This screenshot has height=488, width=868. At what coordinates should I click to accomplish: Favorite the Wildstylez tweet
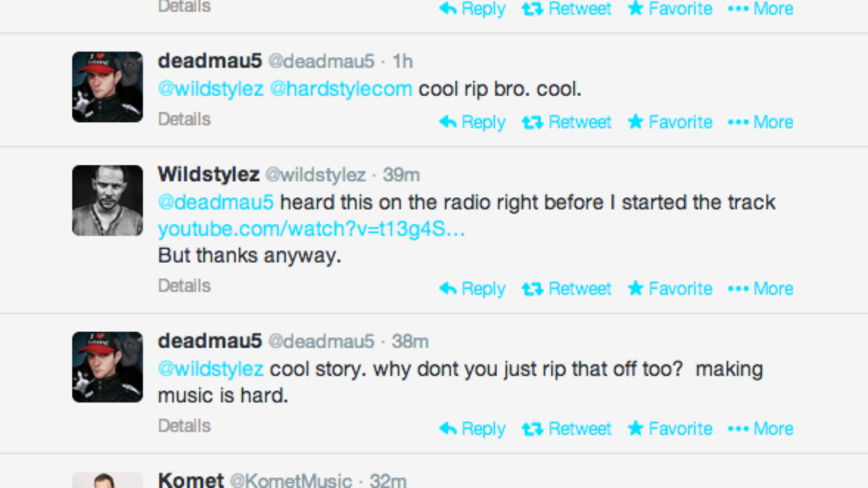tap(670, 289)
